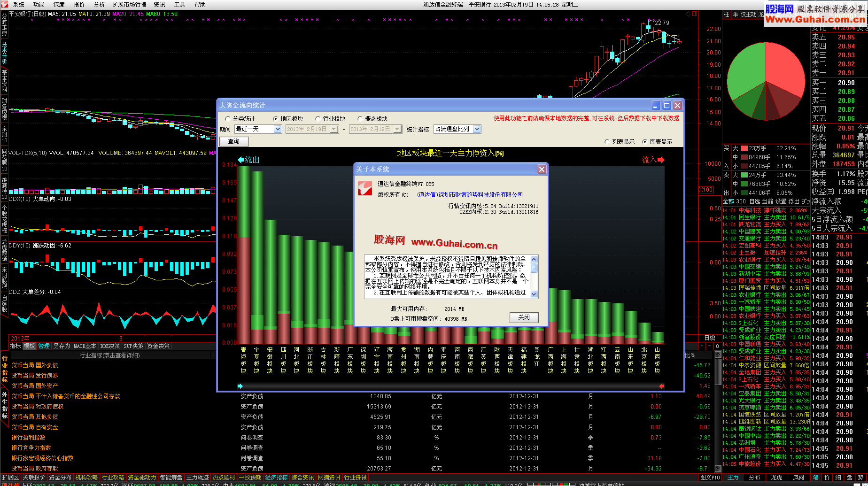Open the start date picker dropdown
The width and height of the screenshot is (868, 486).
(334, 129)
